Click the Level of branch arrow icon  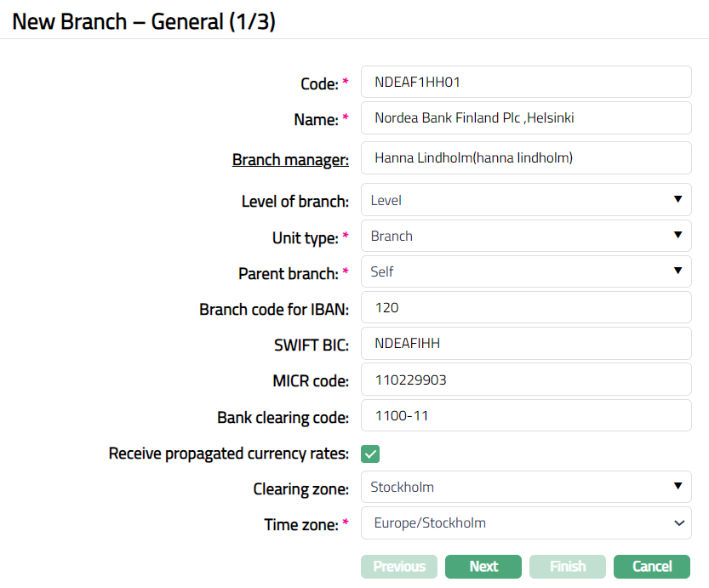tap(678, 200)
